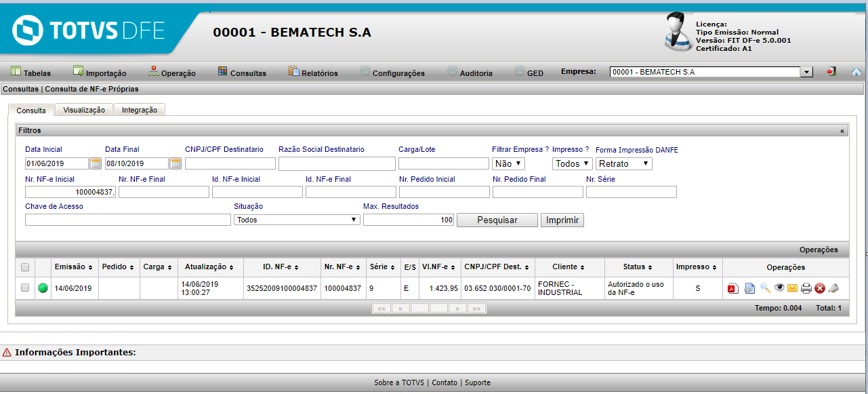Click Nr. NF-e Inicial input field

pos(70,192)
